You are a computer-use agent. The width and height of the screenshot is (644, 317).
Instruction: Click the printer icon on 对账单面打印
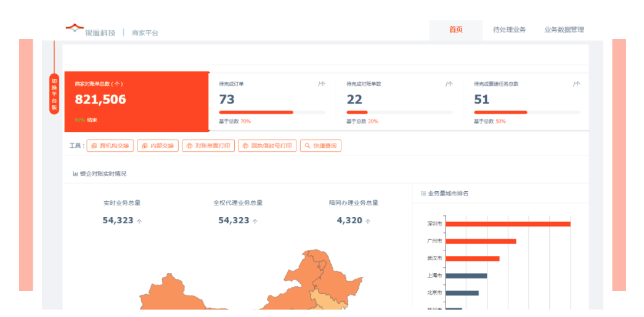click(x=189, y=146)
